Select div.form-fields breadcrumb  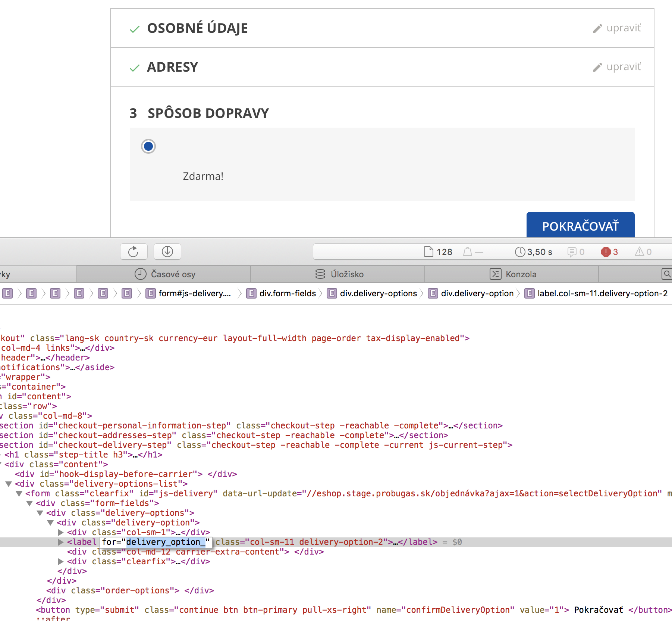click(x=288, y=294)
